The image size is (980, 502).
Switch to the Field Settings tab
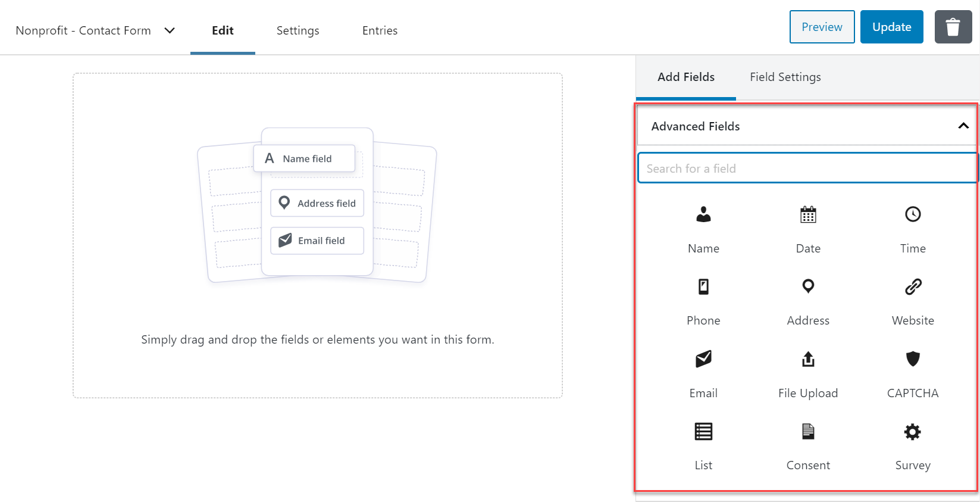[x=785, y=77]
